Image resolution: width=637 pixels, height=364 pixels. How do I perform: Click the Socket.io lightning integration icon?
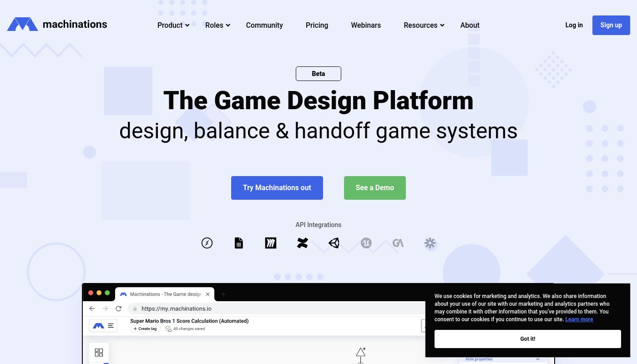[207, 243]
